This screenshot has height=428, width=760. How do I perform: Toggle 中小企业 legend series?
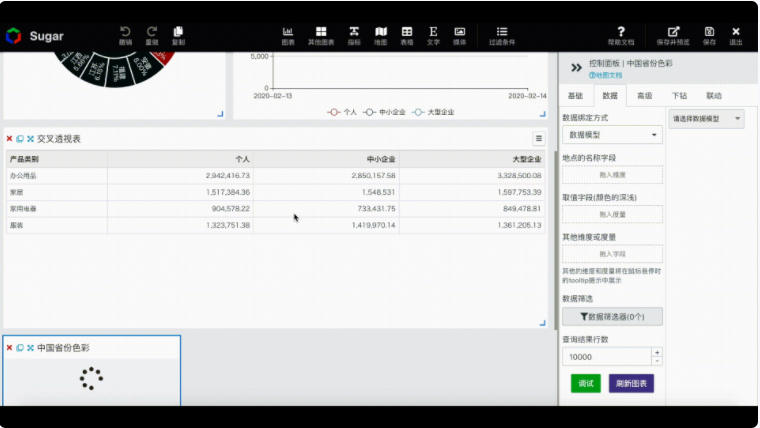[384, 112]
